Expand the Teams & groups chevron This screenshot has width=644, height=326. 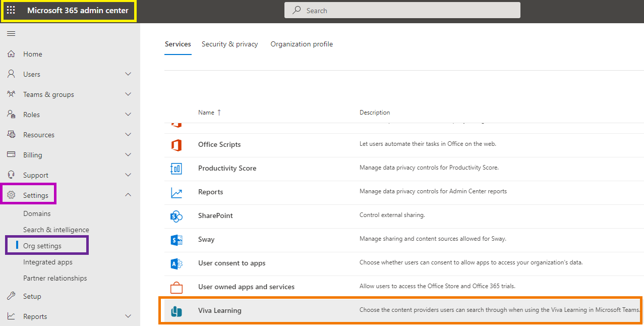128,94
